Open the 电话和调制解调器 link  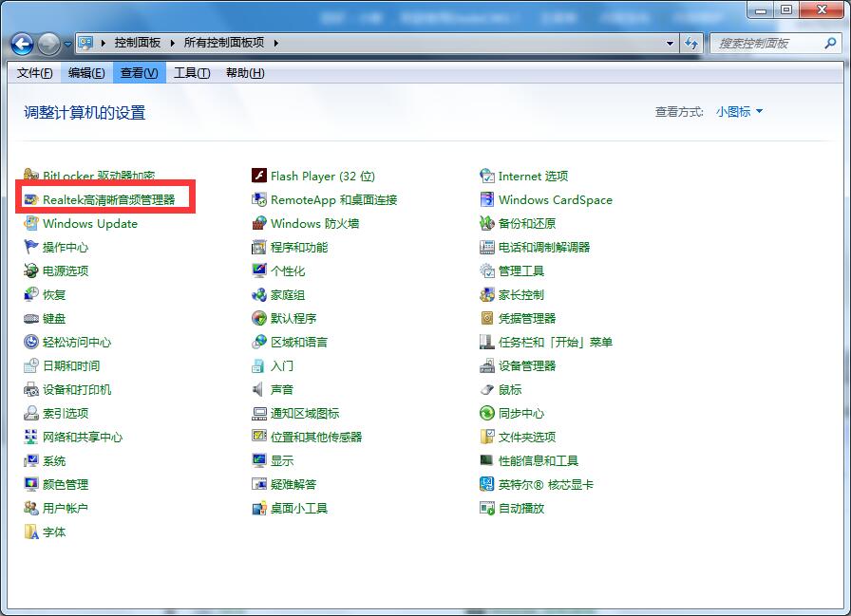(544, 248)
